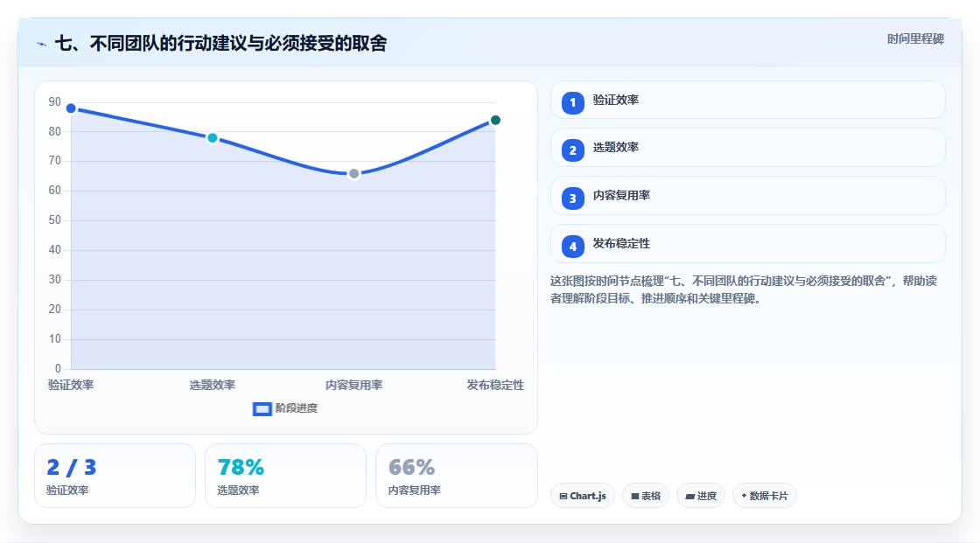The width and height of the screenshot is (980, 543).
Task: Click the x-axis label 内容复用率
Action: [353, 386]
